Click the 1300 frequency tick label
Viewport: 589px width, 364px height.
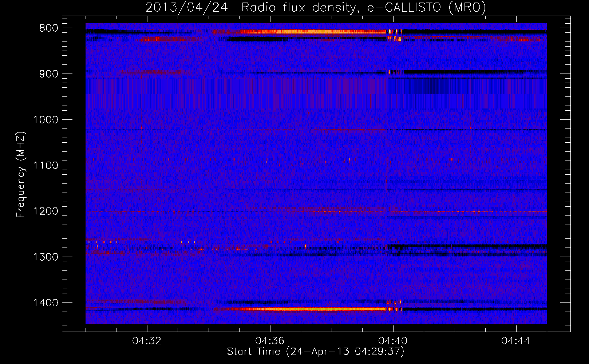click(46, 257)
